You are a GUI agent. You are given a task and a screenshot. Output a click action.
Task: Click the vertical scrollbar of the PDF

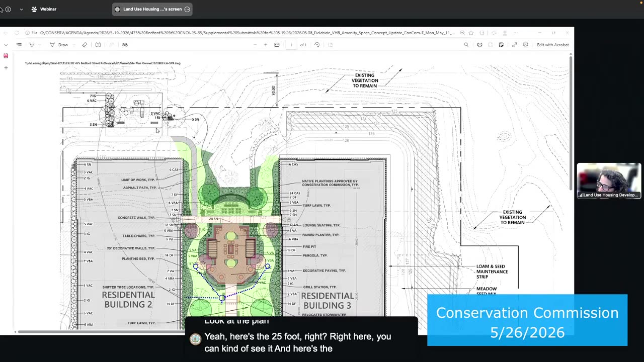pos(571,123)
